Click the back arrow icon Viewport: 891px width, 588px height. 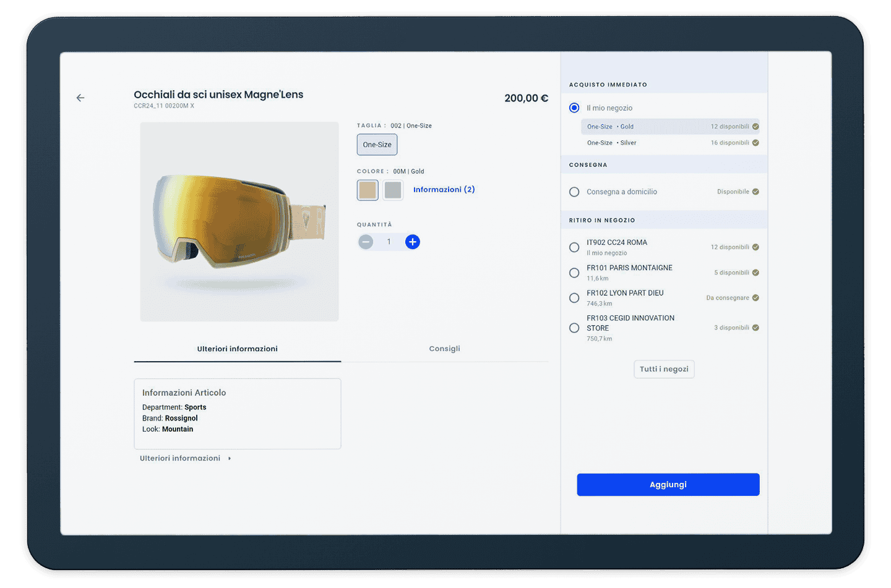(x=80, y=98)
